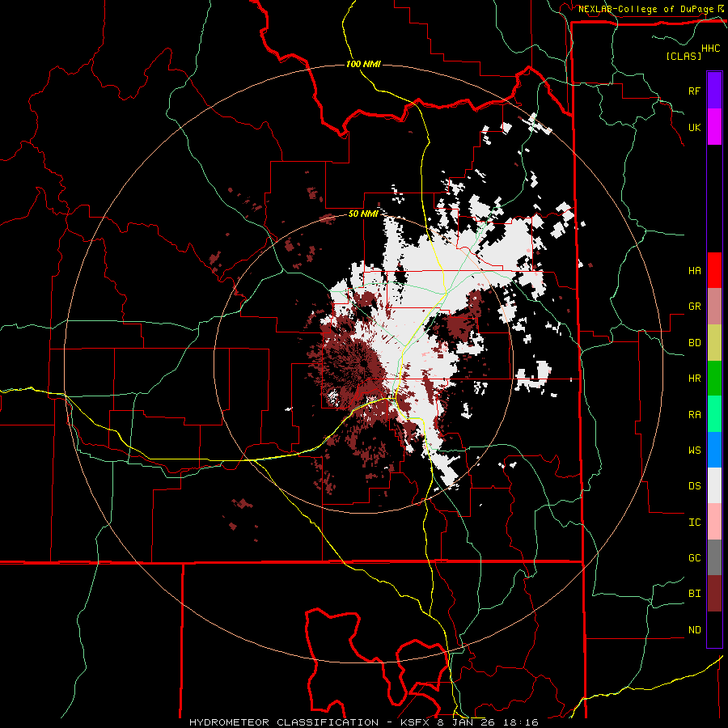Image resolution: width=728 pixels, height=728 pixels.
Task: Select the GC gray legend swatch
Action: (714, 557)
